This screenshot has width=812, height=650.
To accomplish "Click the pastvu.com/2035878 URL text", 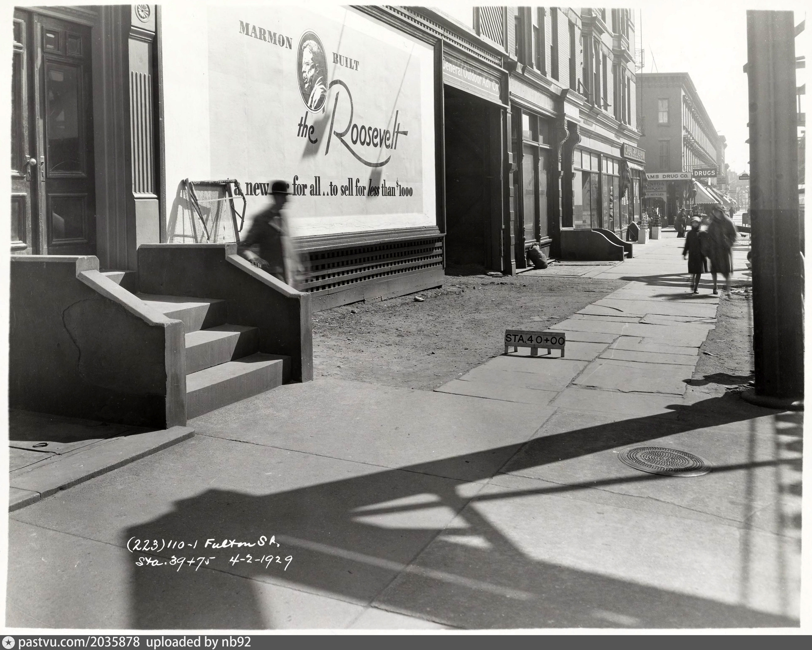I will tap(79, 642).
